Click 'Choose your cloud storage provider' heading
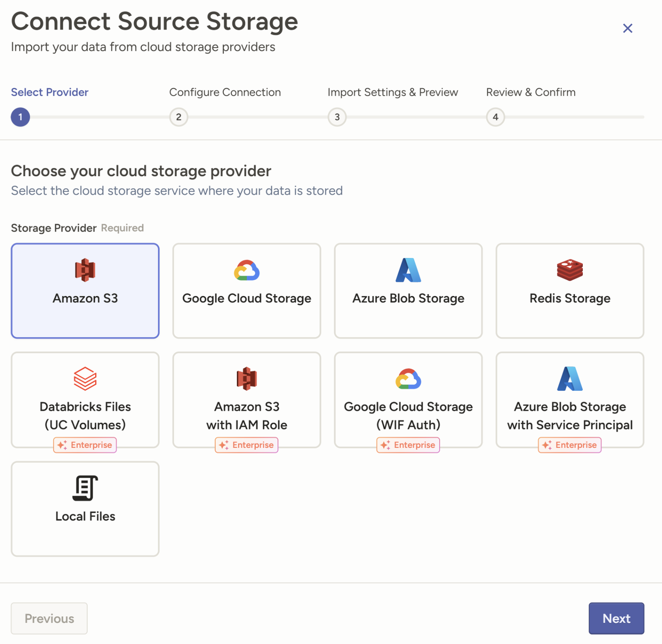The image size is (662, 644). pyautogui.click(x=141, y=171)
